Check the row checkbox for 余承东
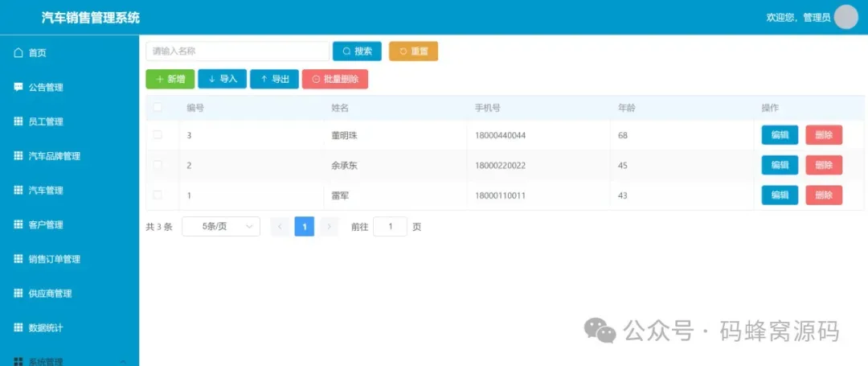 click(158, 165)
